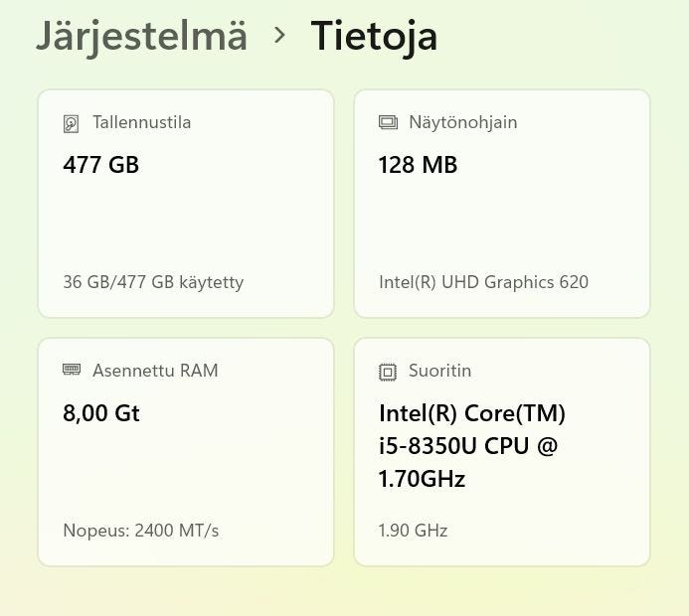Click the Asennettu RAM memory icon

pos(72,370)
